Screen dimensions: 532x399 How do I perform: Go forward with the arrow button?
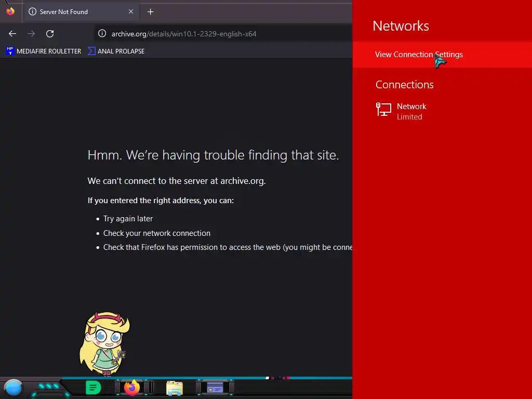[x=31, y=34]
